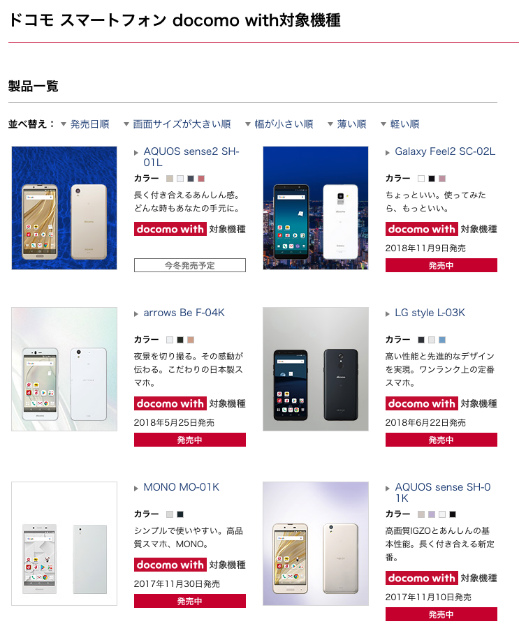Sort by 画面サイズが大きい順
The height and width of the screenshot is (640, 519).
pyautogui.click(x=182, y=124)
